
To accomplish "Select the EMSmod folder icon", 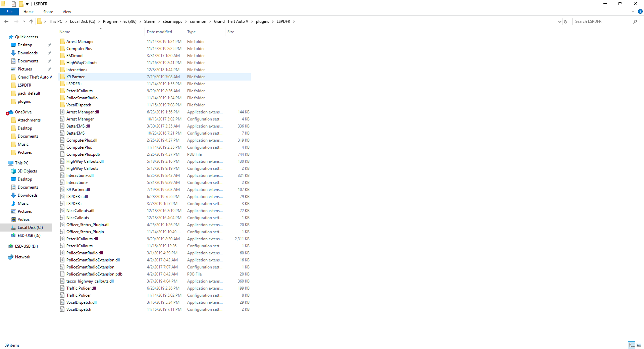I will pos(62,56).
